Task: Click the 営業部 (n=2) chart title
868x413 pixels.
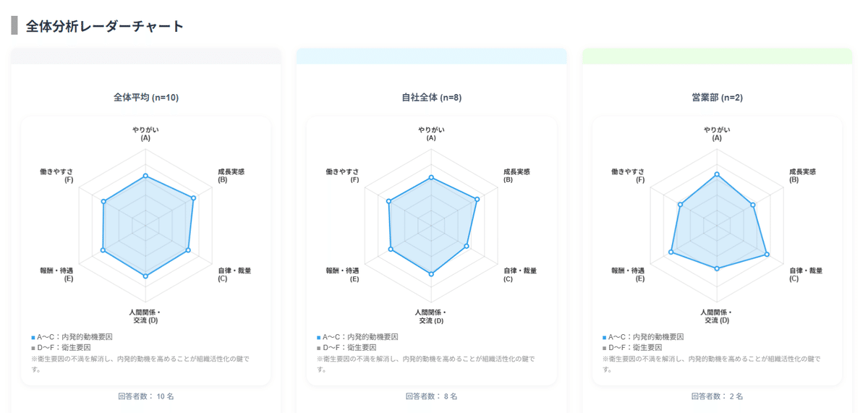Action: [x=717, y=97]
